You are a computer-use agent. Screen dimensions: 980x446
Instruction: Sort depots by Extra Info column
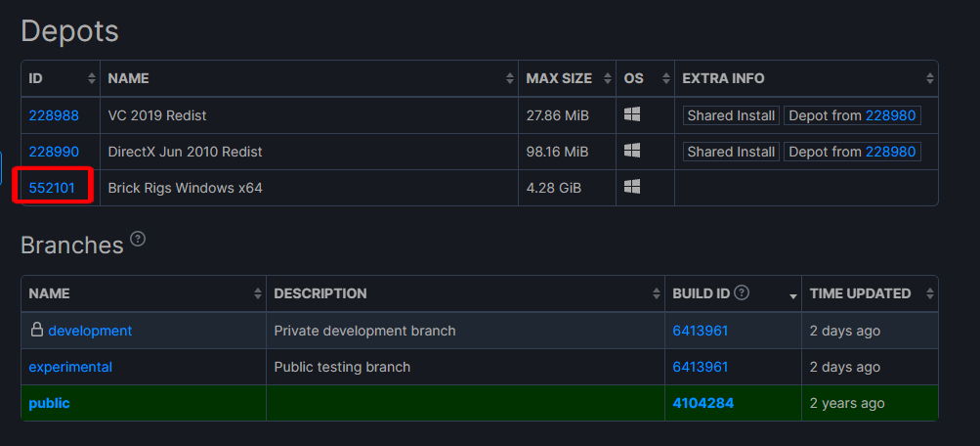(929, 78)
